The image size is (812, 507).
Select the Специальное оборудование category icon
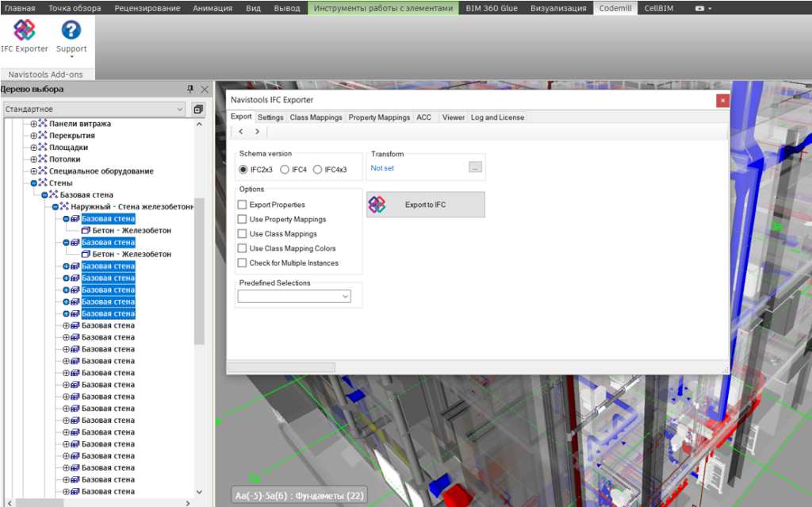coord(43,171)
